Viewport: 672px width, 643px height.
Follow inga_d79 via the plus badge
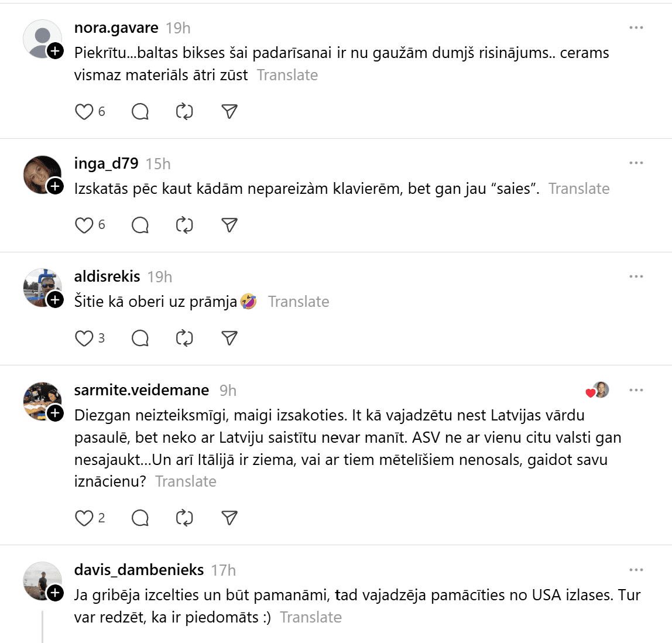55,187
